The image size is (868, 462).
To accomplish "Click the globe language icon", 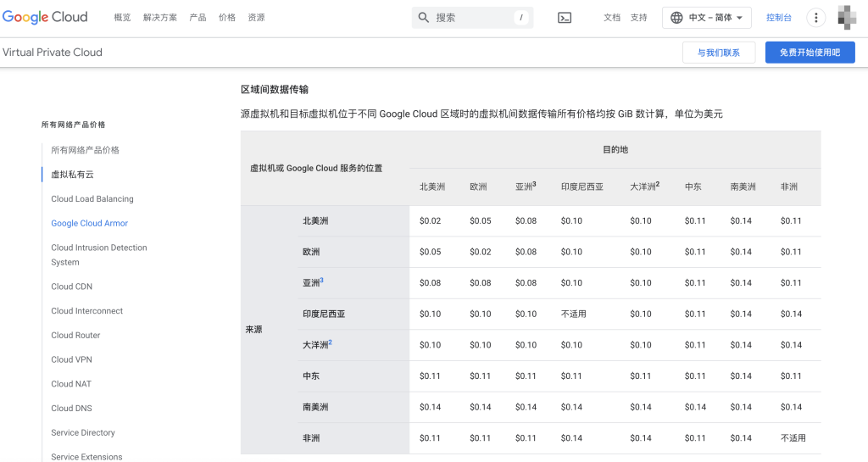I will (x=676, y=18).
